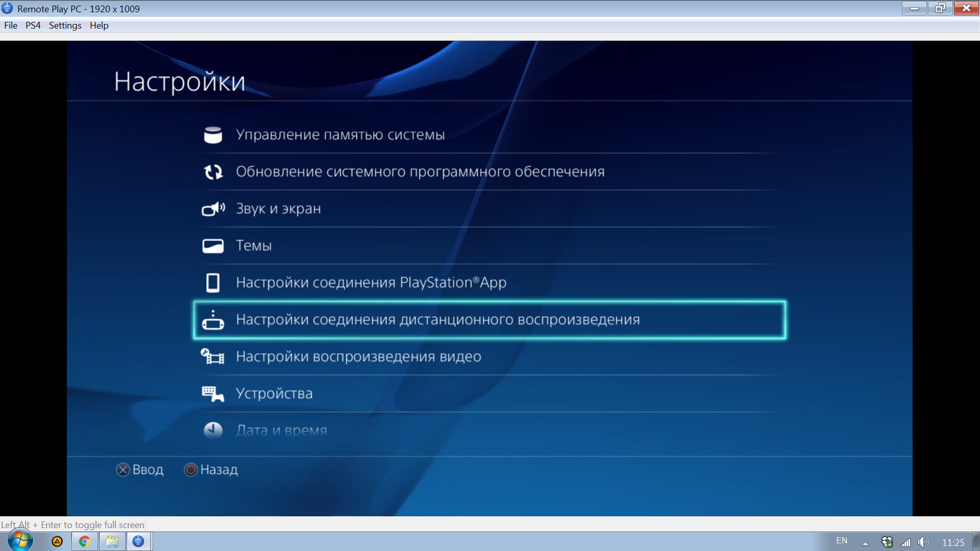Click the 'Назад' label
Screen dimensions: 980x551
pyautogui.click(x=219, y=470)
